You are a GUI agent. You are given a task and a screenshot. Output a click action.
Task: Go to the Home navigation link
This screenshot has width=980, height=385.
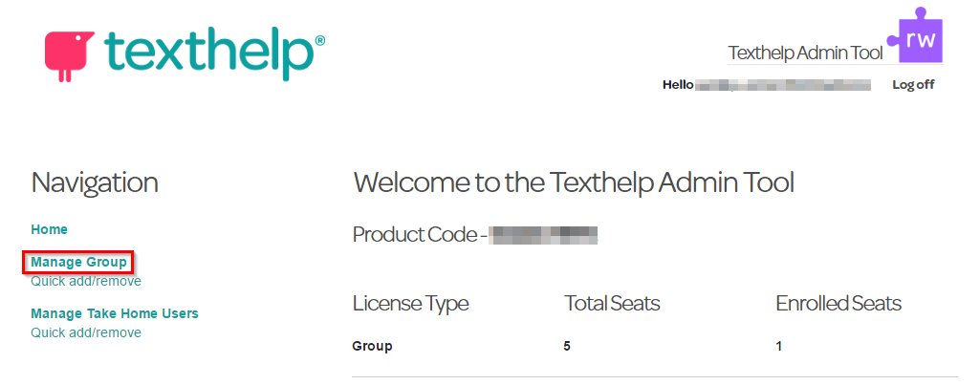[x=50, y=229]
